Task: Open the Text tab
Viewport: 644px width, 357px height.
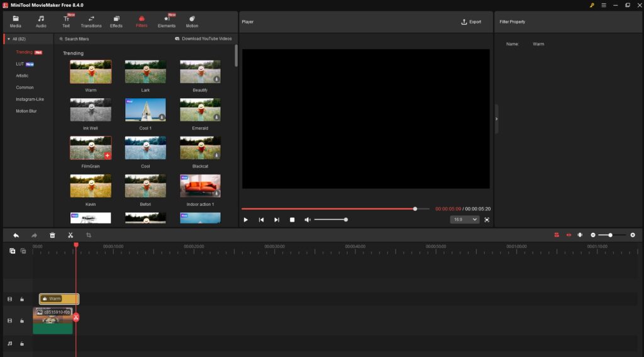Action: click(x=66, y=22)
